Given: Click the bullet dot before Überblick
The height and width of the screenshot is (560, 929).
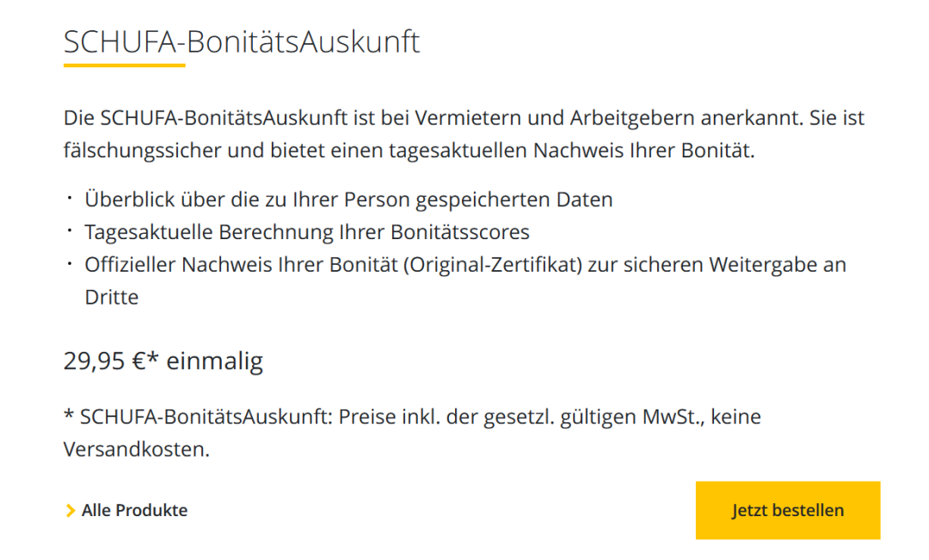Looking at the screenshot, I should 71,200.
